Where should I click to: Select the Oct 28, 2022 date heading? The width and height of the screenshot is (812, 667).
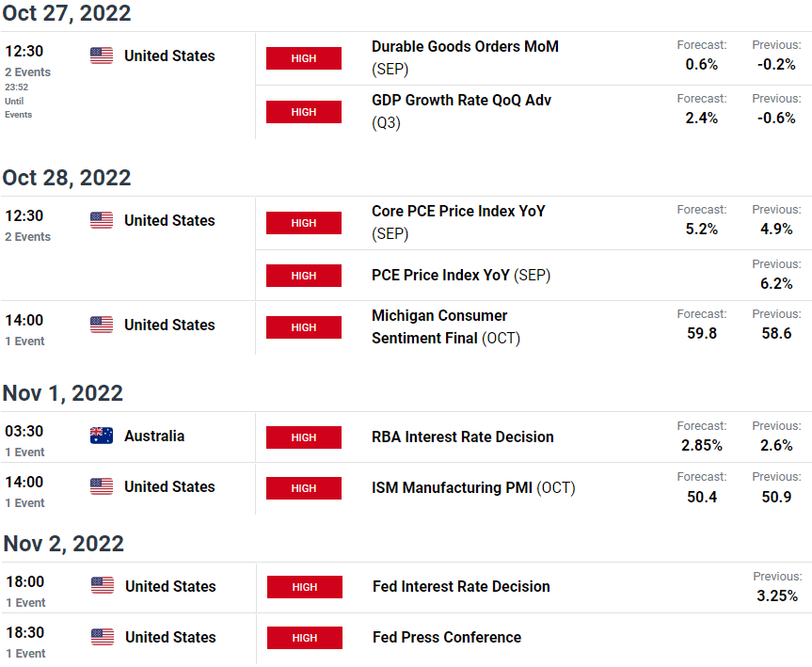(x=67, y=178)
